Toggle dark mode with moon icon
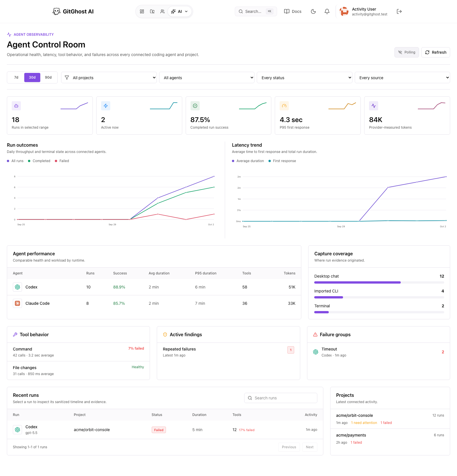 313,11
